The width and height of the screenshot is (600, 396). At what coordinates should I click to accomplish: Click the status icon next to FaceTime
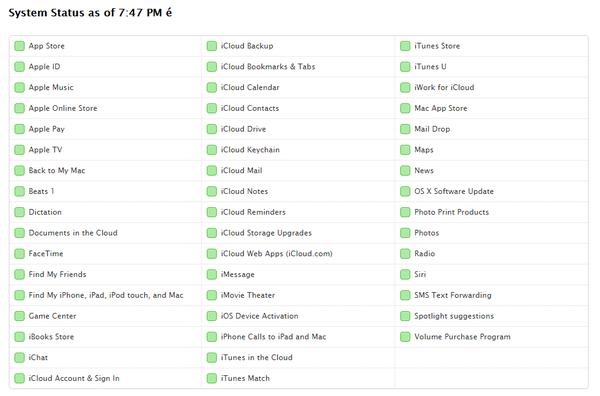point(20,254)
